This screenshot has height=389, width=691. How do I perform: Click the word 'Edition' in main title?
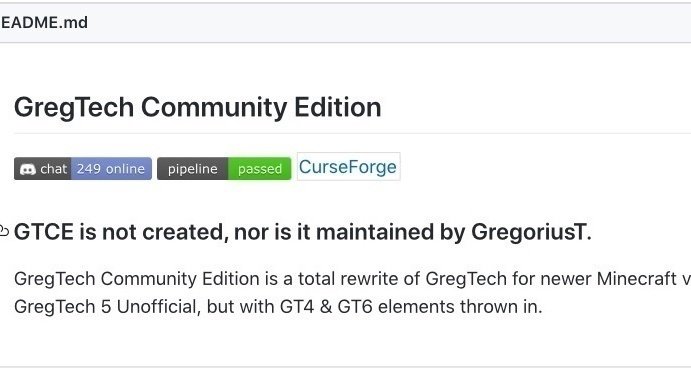pyautogui.click(x=338, y=107)
